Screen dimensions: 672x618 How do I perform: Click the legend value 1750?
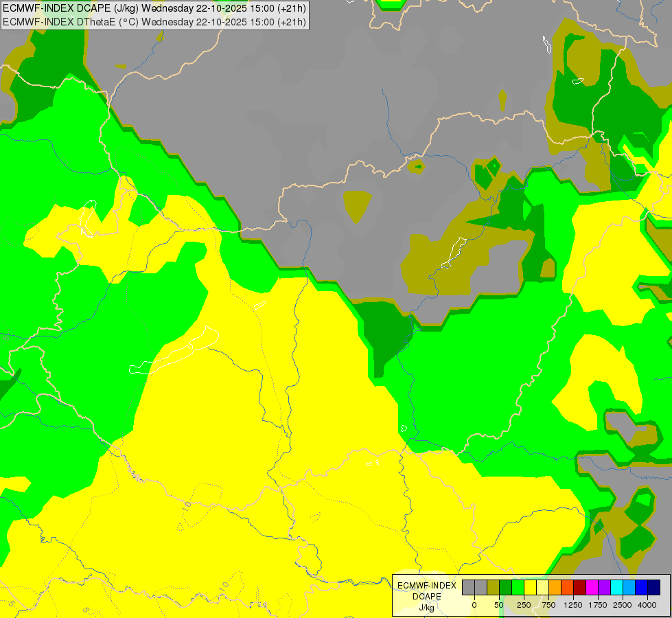598,605
